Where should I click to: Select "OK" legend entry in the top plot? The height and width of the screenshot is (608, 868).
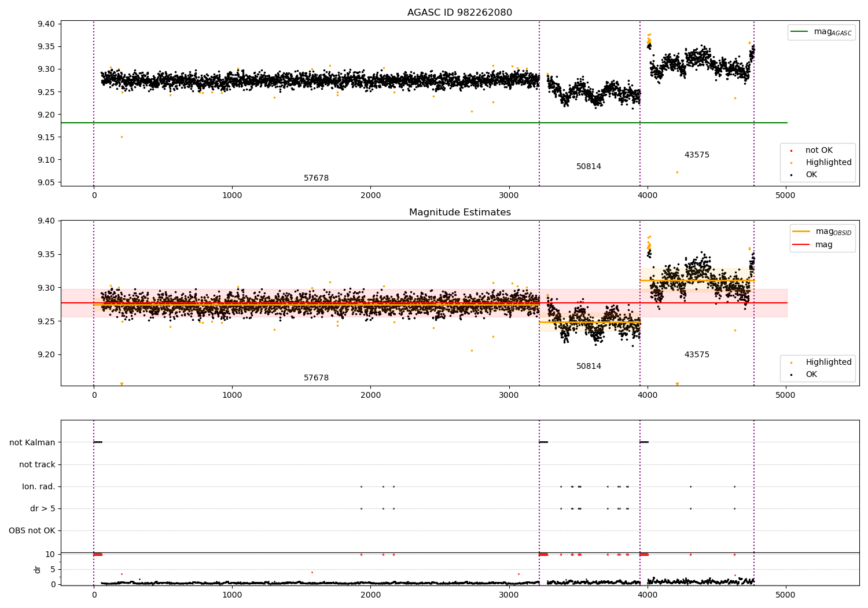pos(811,175)
